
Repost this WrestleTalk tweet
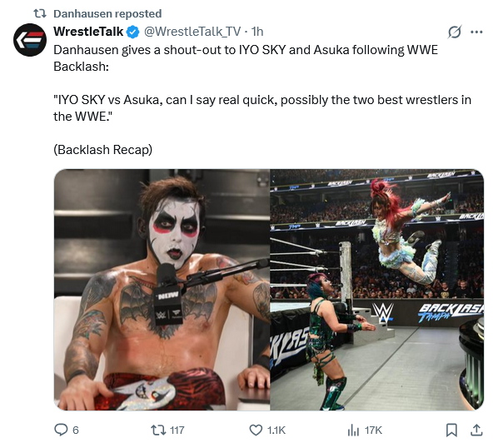158,431
